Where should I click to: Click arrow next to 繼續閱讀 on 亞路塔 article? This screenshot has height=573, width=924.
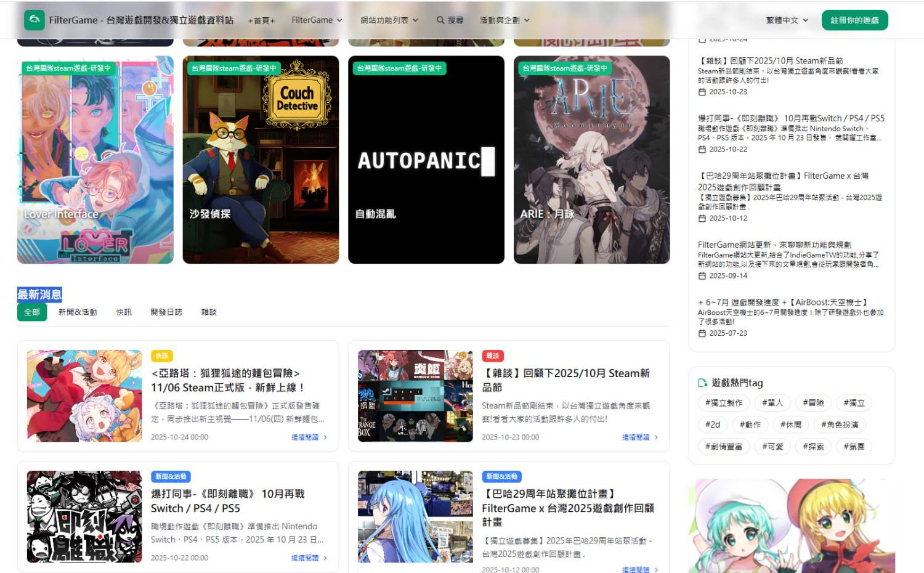[x=325, y=437]
